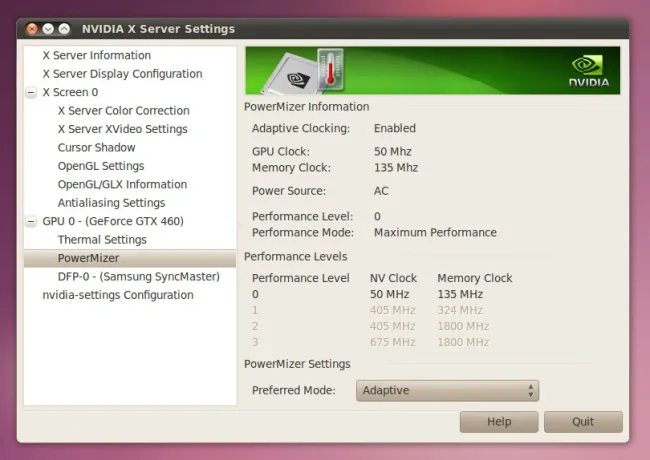Select X Server Information in the sidebar

click(x=97, y=55)
